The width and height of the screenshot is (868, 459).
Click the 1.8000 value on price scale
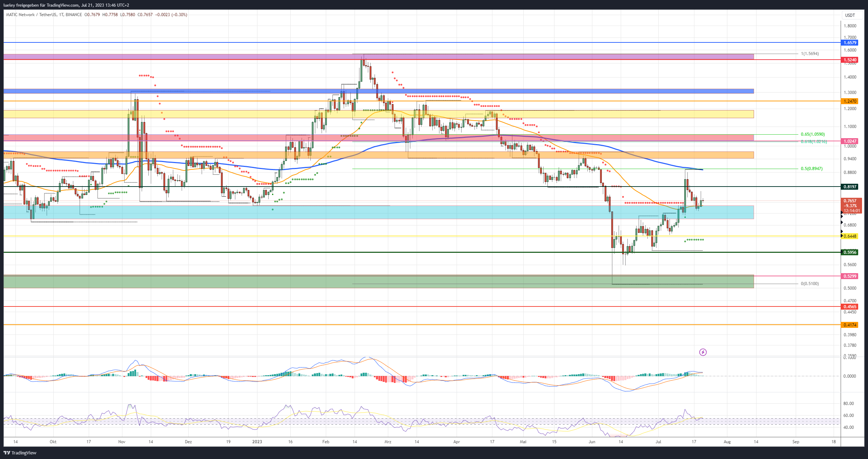coord(850,26)
